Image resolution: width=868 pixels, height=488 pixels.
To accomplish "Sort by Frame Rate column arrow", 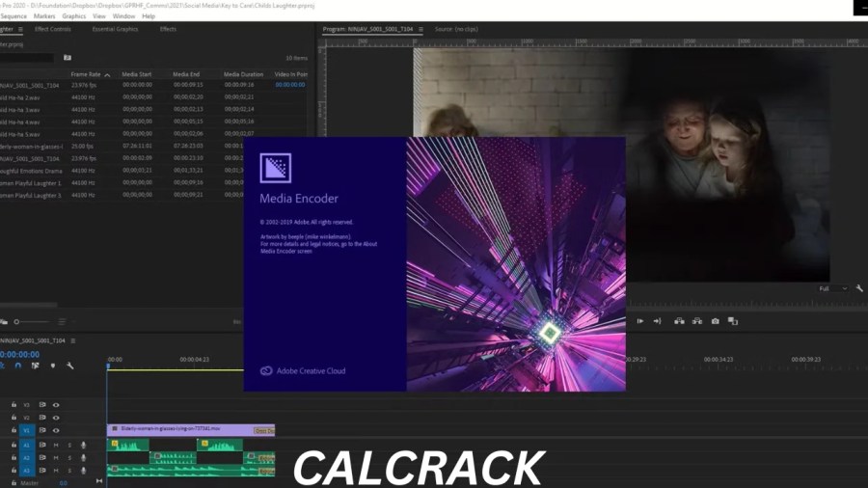I will (x=107, y=74).
